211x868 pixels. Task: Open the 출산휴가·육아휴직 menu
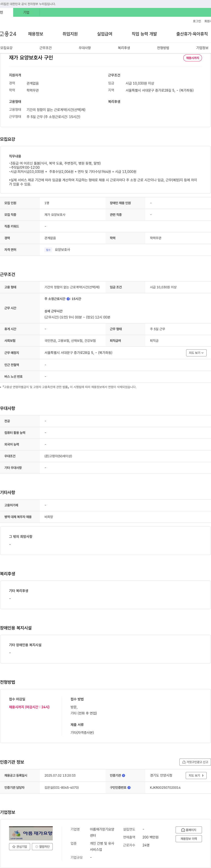point(192,34)
